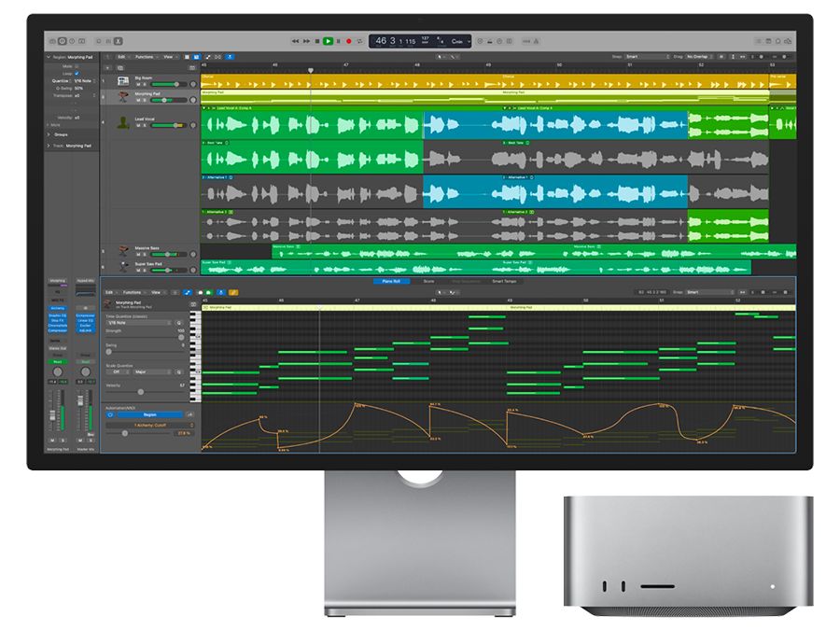This screenshot has height=630, width=840.
Task: Open the media Browsers icon at top right
Action: click(788, 41)
